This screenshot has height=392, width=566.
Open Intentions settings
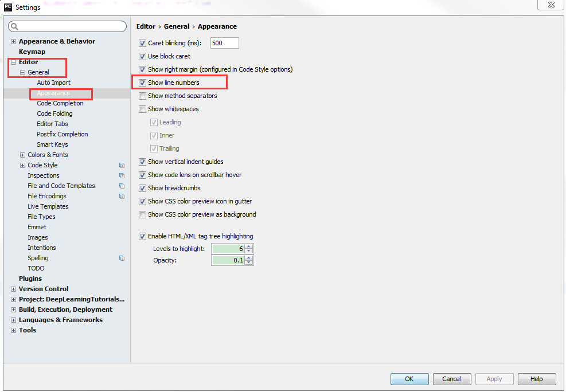coord(42,248)
